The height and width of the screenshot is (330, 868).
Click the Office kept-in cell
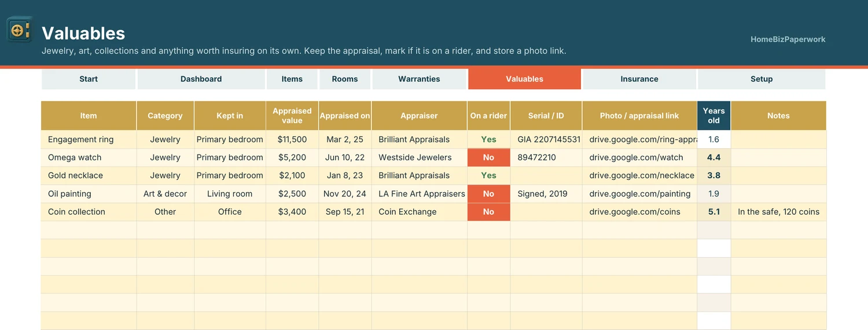click(x=230, y=212)
